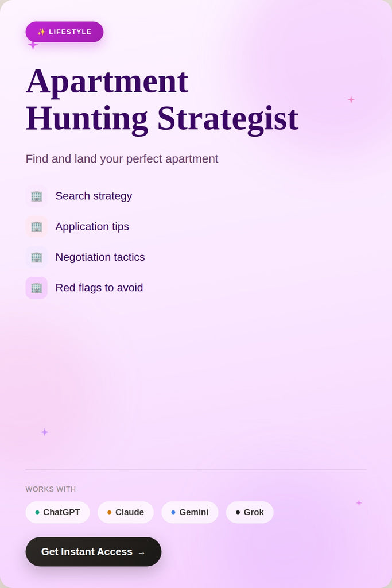Click the black dot on Grok chip

(x=238, y=512)
